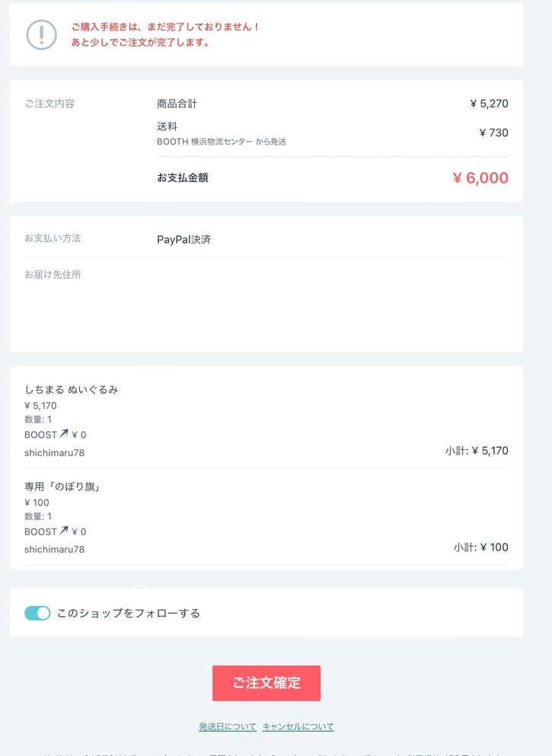The width and height of the screenshot is (552, 756).
Task: Toggle off the follow-shop switch
Action: [37, 613]
